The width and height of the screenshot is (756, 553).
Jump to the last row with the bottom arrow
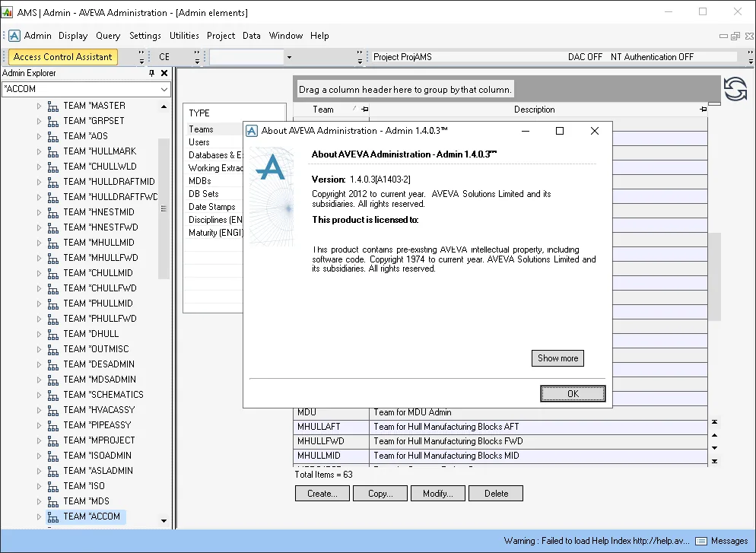[714, 462]
